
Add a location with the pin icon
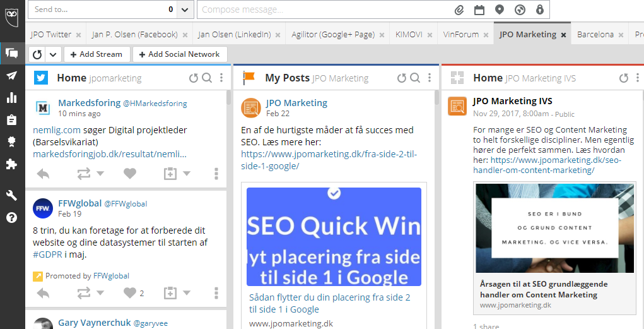tap(500, 9)
